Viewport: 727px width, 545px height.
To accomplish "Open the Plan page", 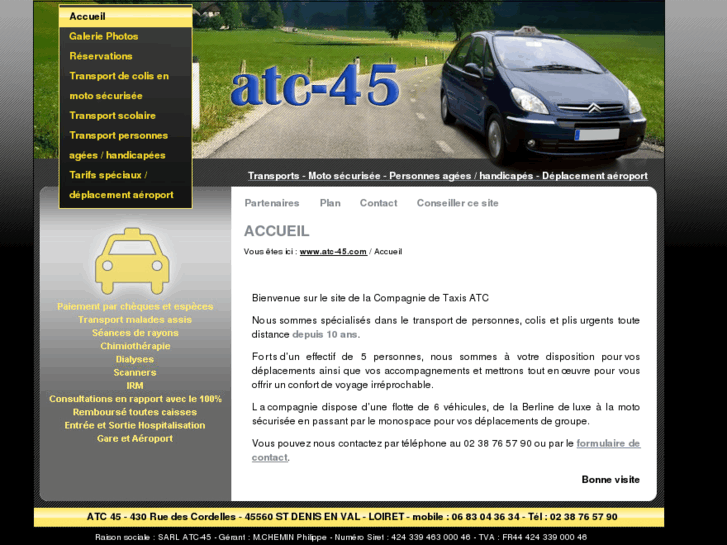I will 330,203.
